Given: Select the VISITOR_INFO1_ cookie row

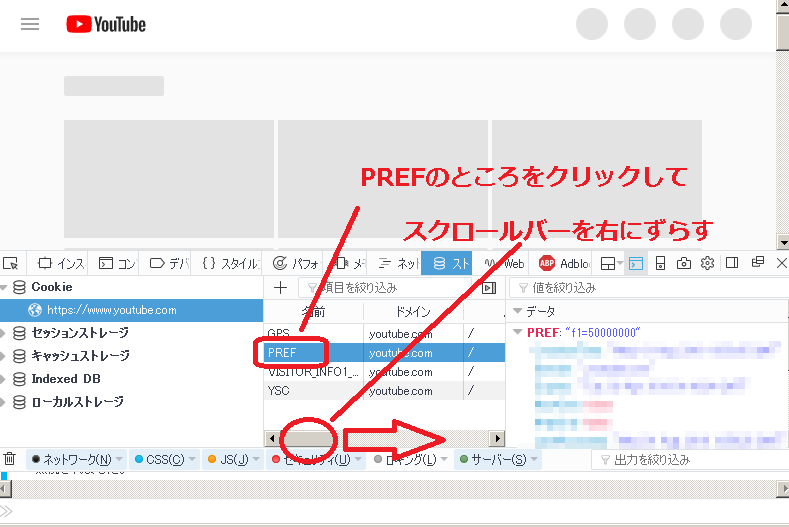Looking at the screenshot, I should tap(384, 372).
